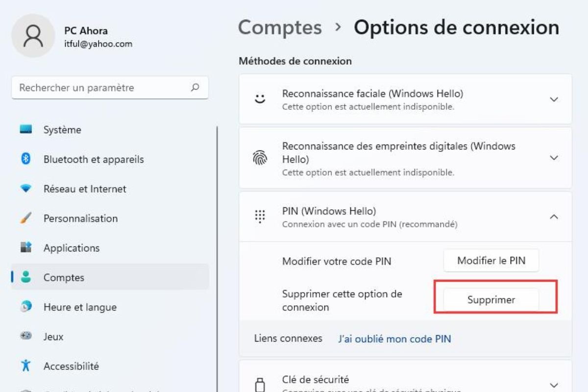The width and height of the screenshot is (588, 392).
Task: Click the Personnalisation paintbrush icon
Action: [x=26, y=219]
